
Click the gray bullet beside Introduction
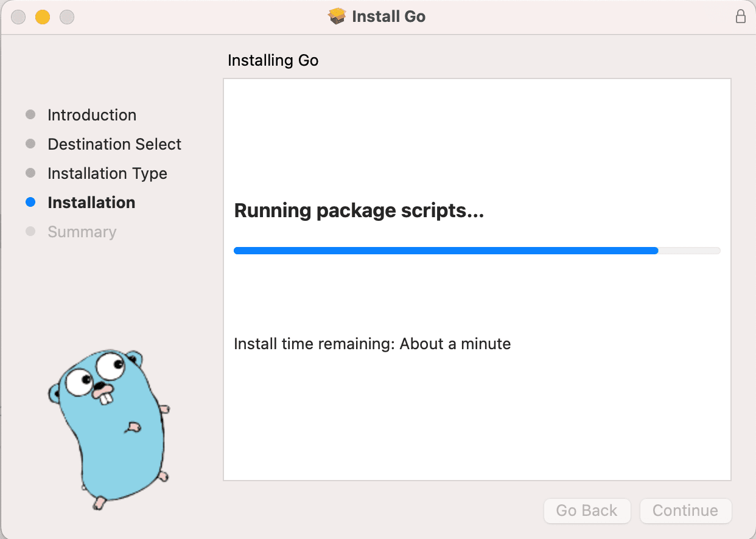[30, 115]
